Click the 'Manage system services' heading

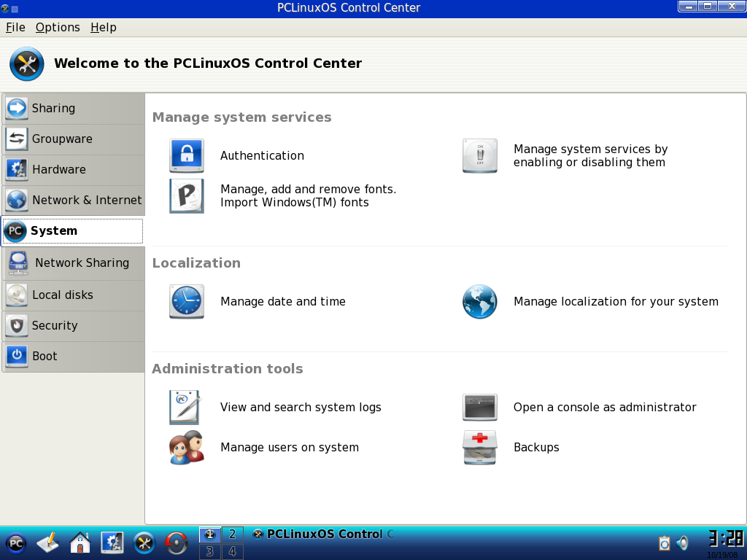click(242, 117)
